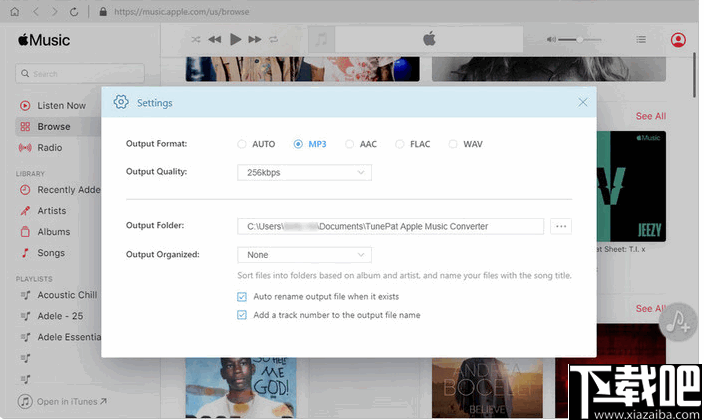
Task: Open Artists in the library
Action: [52, 211]
